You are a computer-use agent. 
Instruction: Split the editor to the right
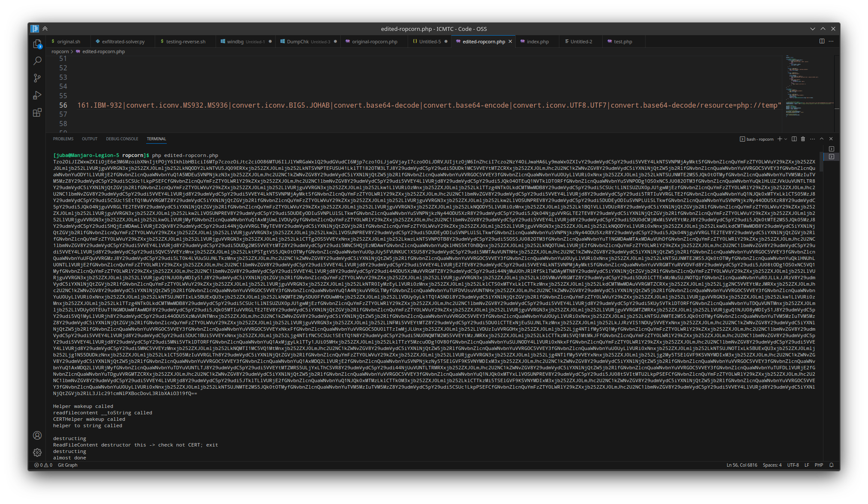[822, 41]
